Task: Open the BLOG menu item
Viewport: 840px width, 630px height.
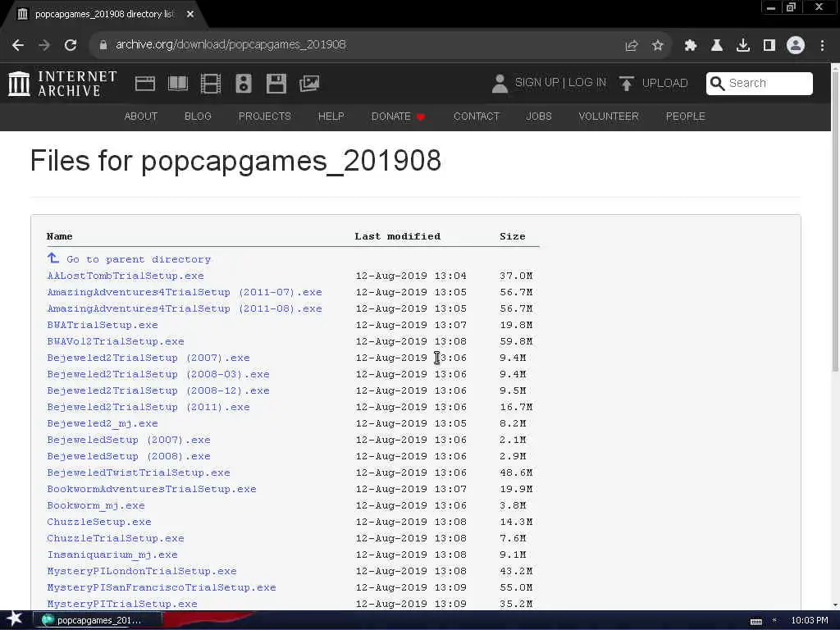Action: pos(198,116)
